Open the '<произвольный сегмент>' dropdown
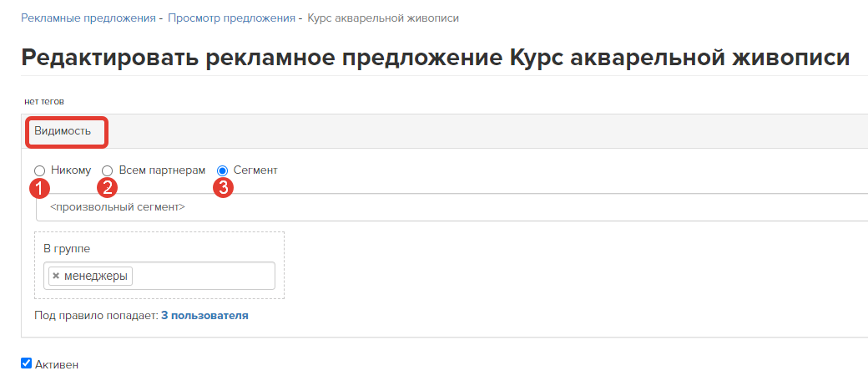Viewport: 868px width, 381px height. coord(452,208)
